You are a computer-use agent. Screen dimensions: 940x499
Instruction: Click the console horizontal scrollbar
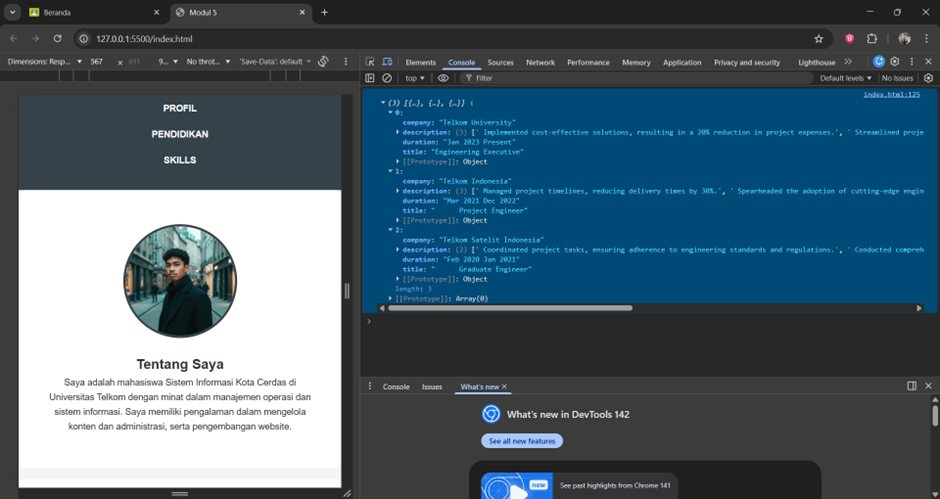(510, 308)
